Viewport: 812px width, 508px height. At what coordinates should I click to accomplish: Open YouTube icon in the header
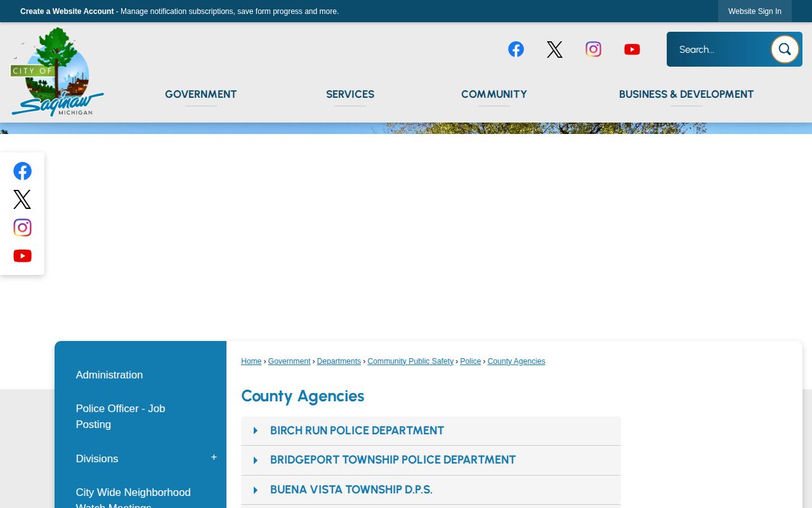[632, 50]
